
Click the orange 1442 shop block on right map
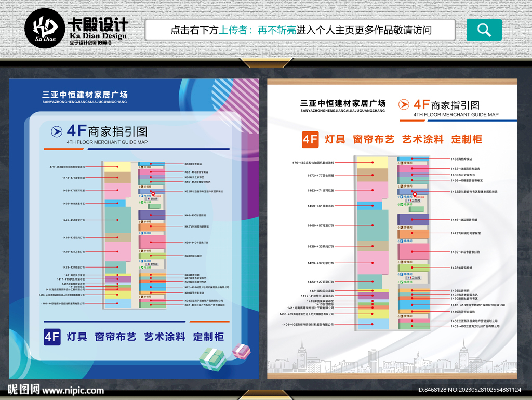[413, 234]
